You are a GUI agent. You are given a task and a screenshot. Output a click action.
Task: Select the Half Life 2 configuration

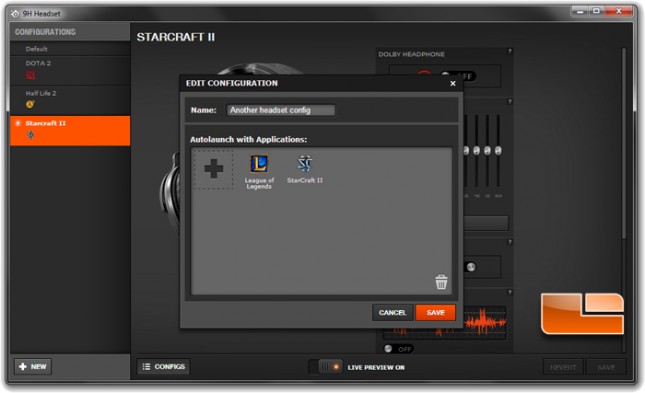[70, 100]
